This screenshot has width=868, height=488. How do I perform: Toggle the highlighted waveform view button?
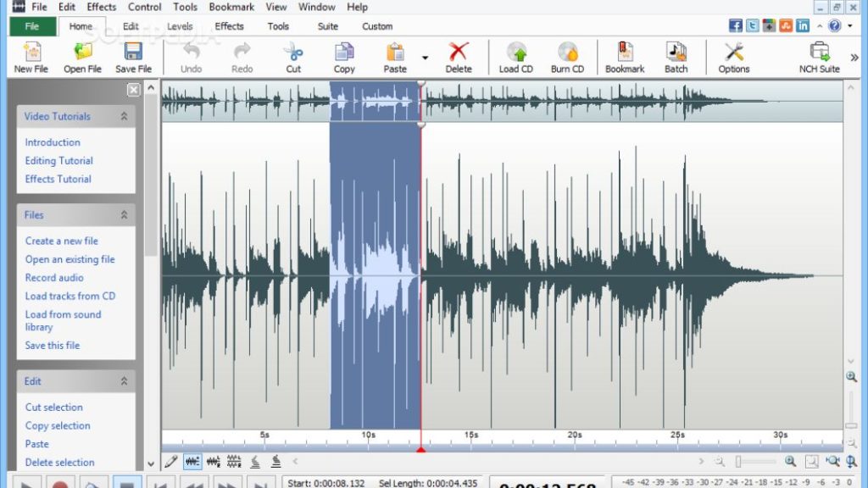192,462
